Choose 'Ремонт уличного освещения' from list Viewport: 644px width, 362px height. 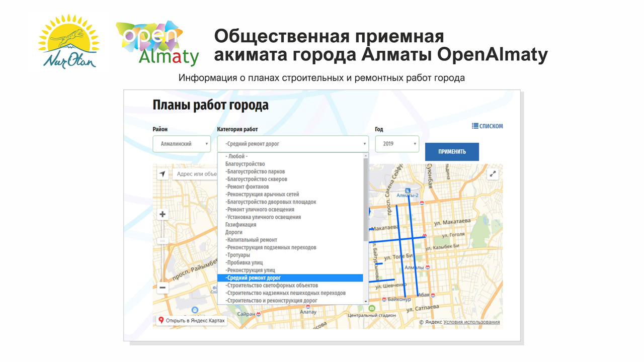click(290, 209)
